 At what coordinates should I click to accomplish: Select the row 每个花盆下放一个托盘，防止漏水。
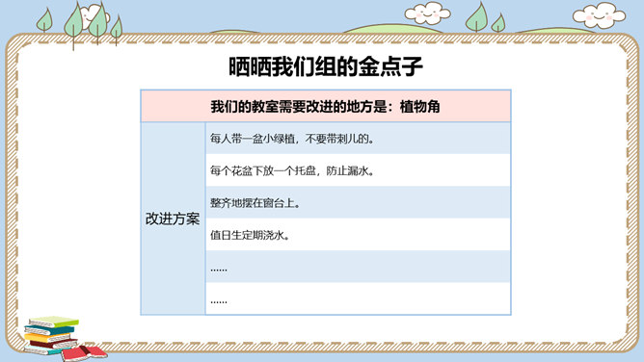coord(358,170)
